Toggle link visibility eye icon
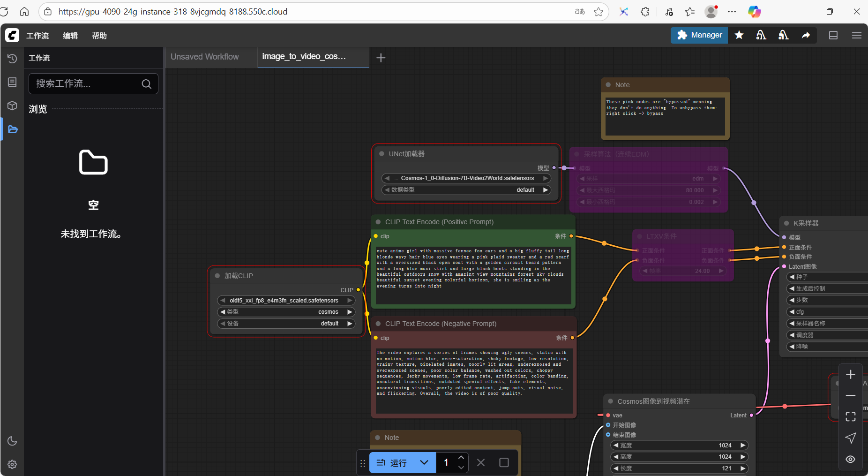 point(850,459)
